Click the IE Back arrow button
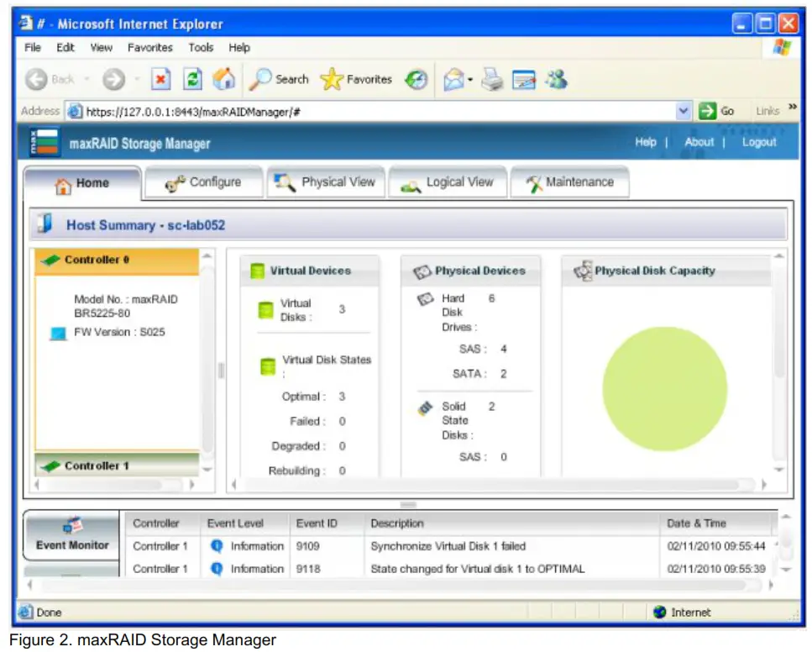 [x=37, y=80]
